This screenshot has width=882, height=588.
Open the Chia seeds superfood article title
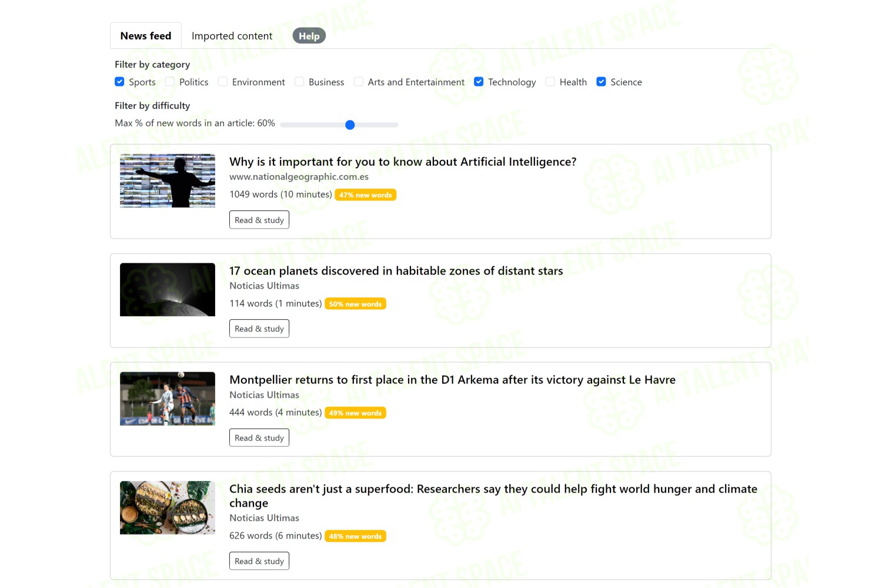[493, 496]
